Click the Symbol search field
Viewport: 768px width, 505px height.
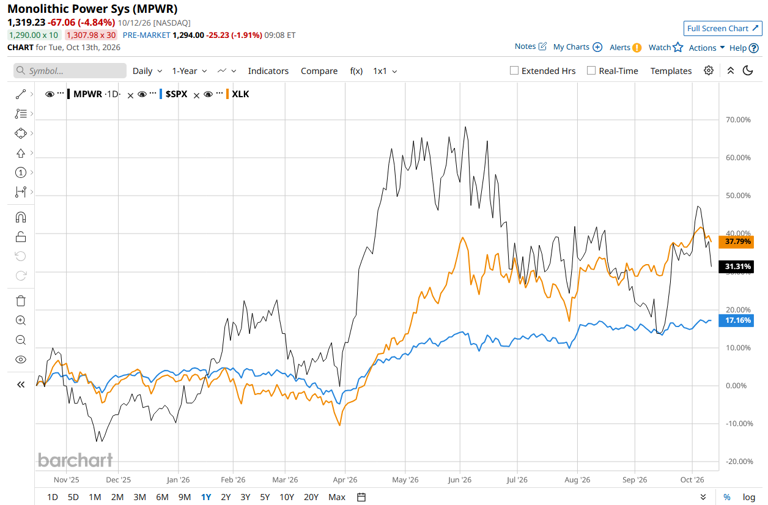(70, 71)
